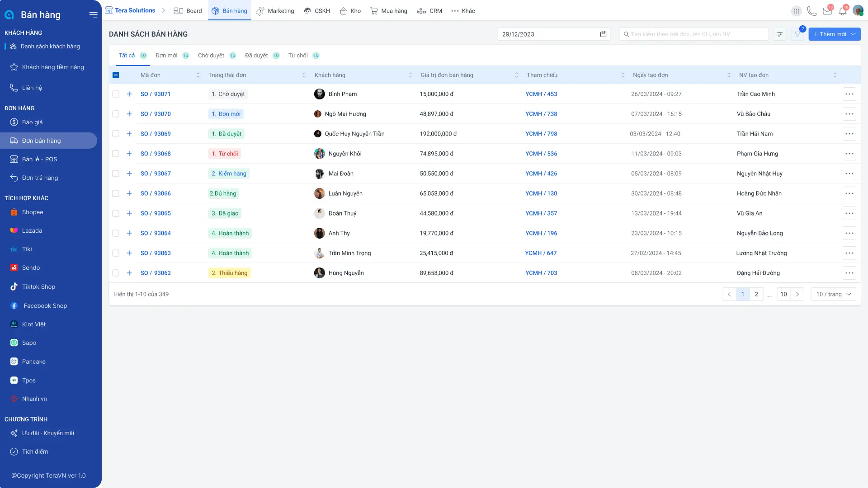Open Tích điểm loyalty points
This screenshot has width=868, height=488.
tap(35, 451)
